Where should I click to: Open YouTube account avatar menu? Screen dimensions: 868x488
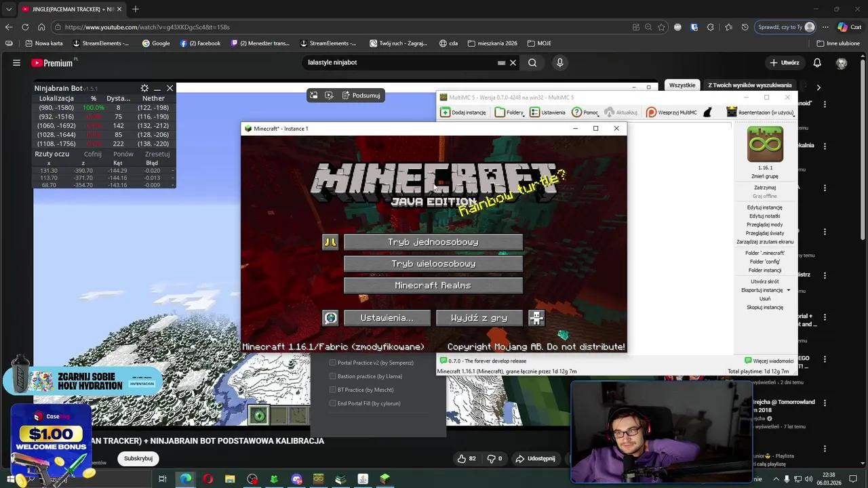[x=842, y=63]
